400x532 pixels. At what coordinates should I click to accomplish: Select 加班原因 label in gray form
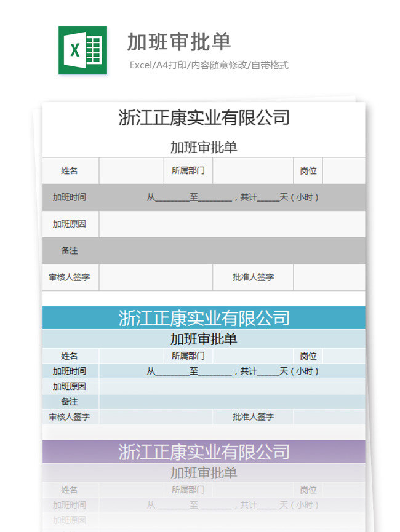click(71, 224)
